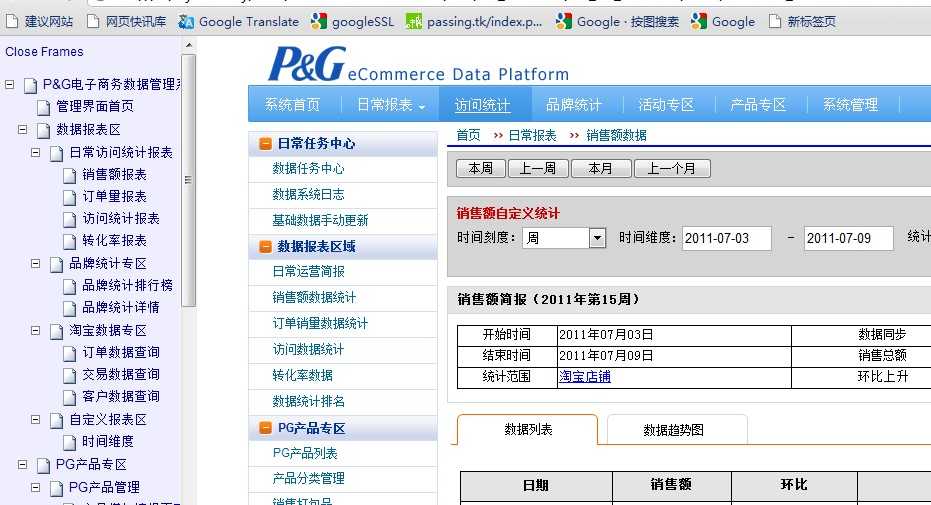Viewport: 931px width, 505px height.
Task: Collapse the 数据报表区域 section icon
Action: click(265, 246)
